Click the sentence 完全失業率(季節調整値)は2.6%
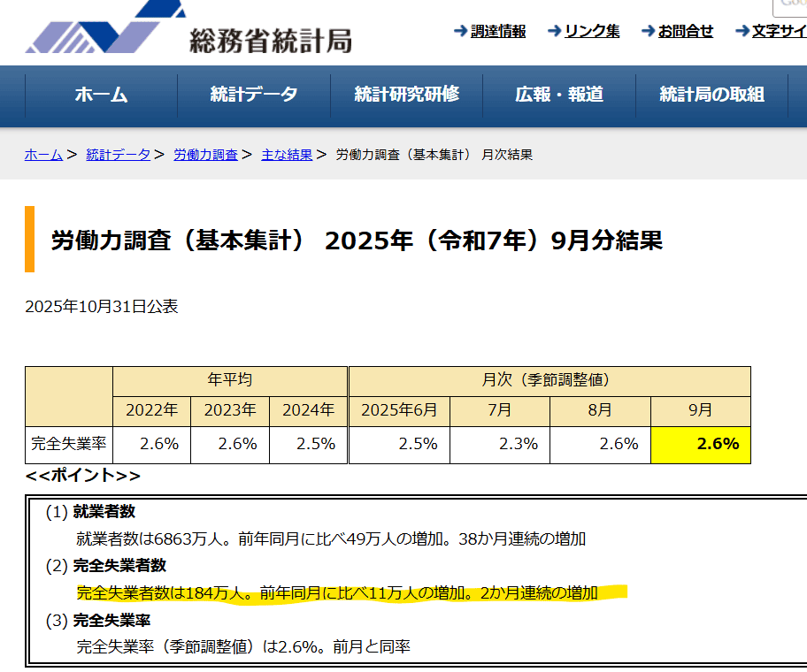 pyautogui.click(x=201, y=647)
